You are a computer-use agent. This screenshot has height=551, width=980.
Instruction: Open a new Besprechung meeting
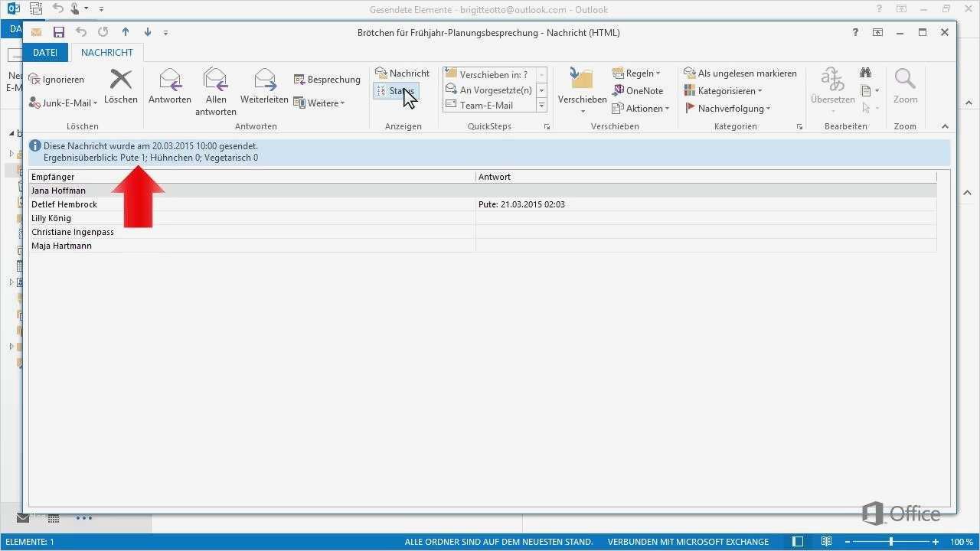tap(327, 79)
